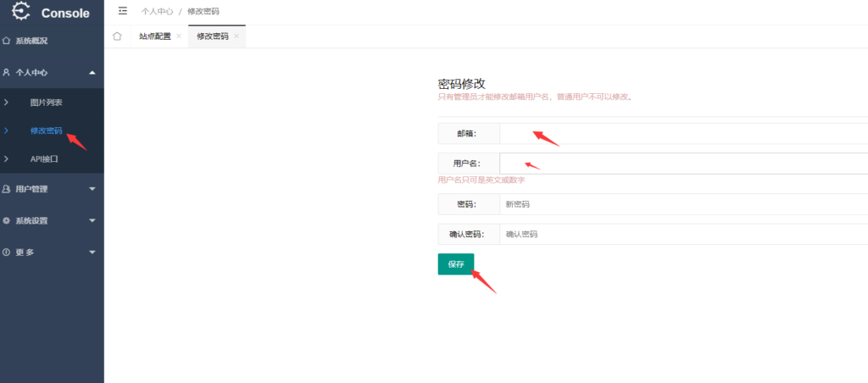Image resolution: width=868 pixels, height=383 pixels.
Task: Expand the 更多 dropdown arrow
Action: [x=92, y=253]
